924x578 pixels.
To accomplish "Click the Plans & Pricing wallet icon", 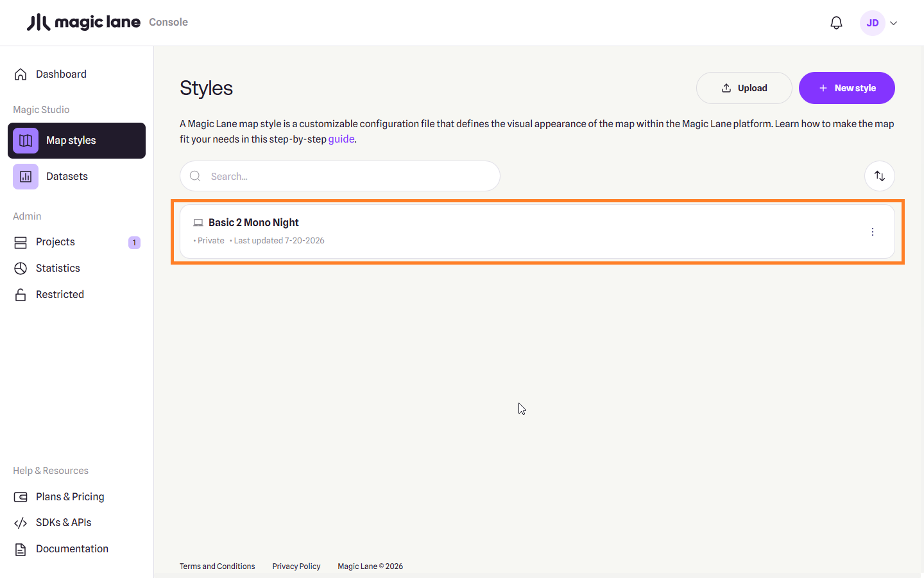I will 21,497.
